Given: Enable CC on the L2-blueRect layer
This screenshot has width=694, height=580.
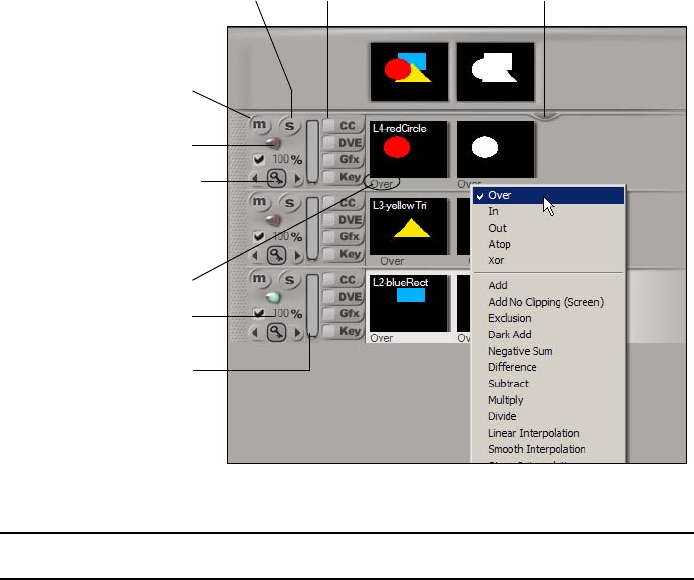Looking at the screenshot, I should click(328, 280).
